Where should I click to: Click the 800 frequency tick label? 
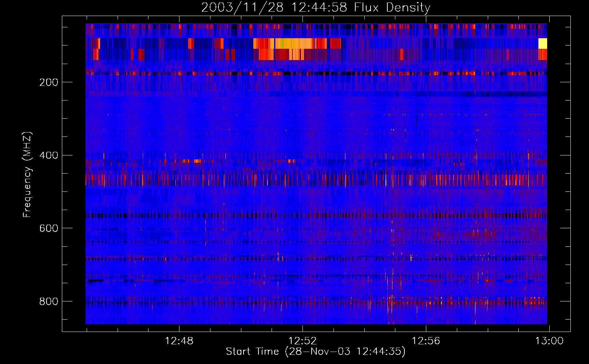point(49,301)
